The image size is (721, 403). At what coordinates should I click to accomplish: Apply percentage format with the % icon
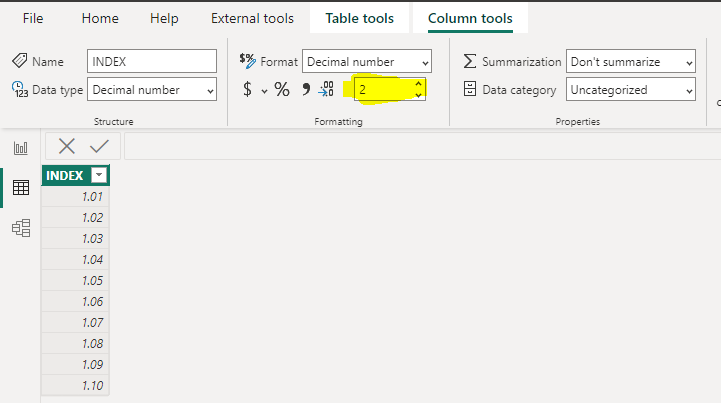click(282, 89)
